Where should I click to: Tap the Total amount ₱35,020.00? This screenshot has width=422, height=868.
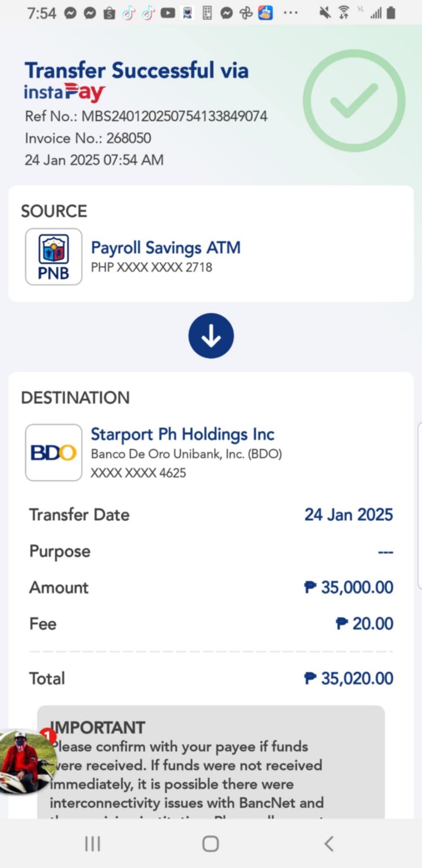click(x=349, y=678)
